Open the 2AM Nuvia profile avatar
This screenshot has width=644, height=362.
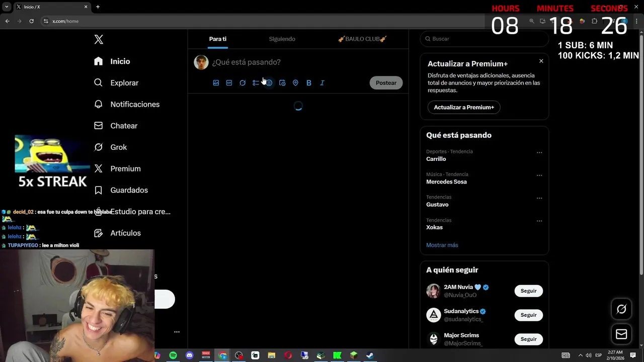(433, 291)
